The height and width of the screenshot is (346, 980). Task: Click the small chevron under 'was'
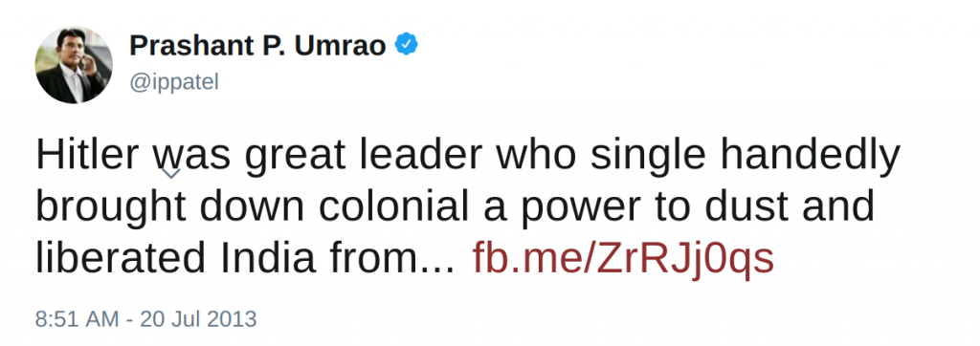tap(170, 173)
